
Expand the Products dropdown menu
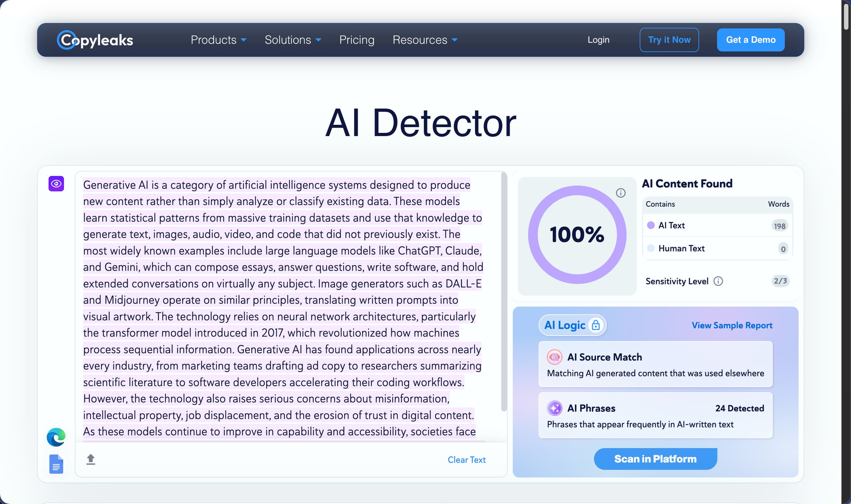[x=219, y=40]
